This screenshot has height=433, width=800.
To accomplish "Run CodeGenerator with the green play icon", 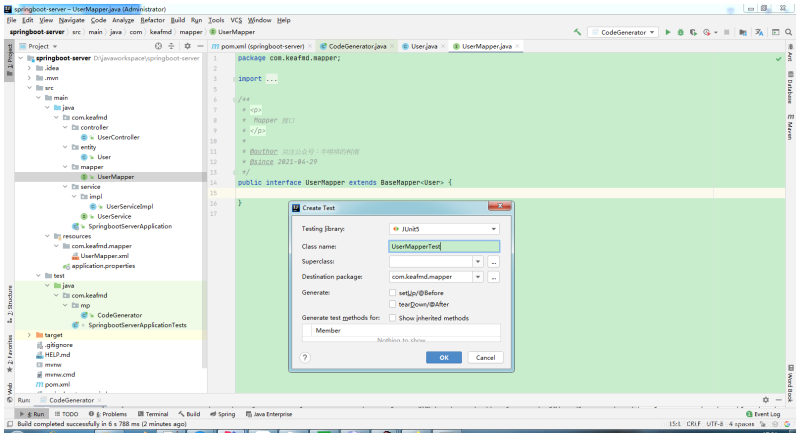I will tap(668, 32).
